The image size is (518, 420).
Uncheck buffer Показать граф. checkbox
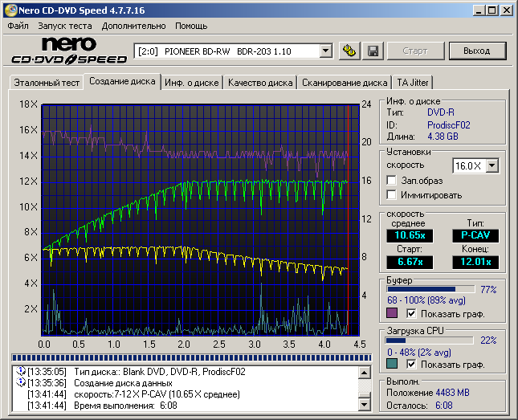411,314
